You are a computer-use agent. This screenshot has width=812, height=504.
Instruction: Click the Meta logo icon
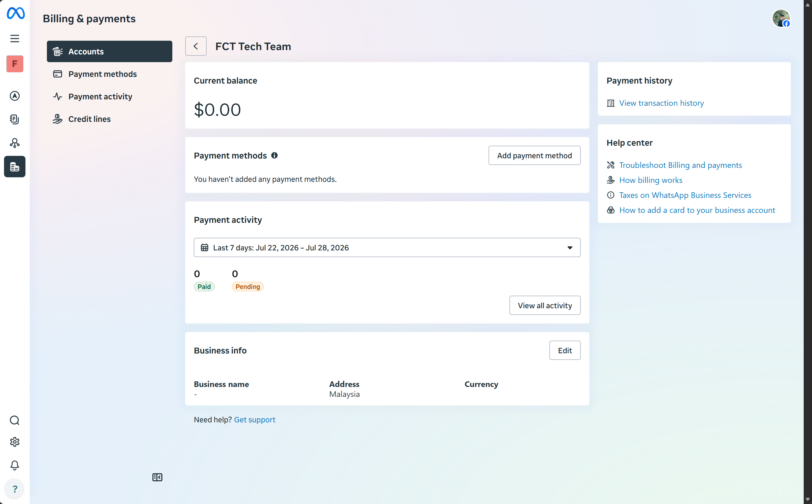click(x=15, y=13)
